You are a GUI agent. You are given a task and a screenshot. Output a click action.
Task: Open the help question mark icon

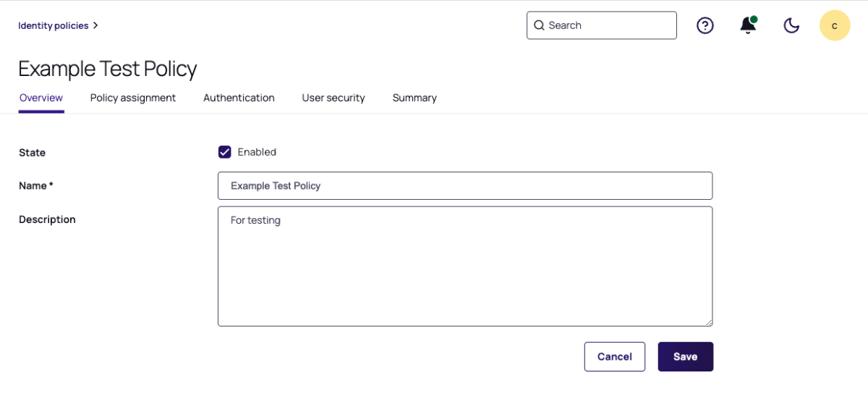[x=705, y=25]
